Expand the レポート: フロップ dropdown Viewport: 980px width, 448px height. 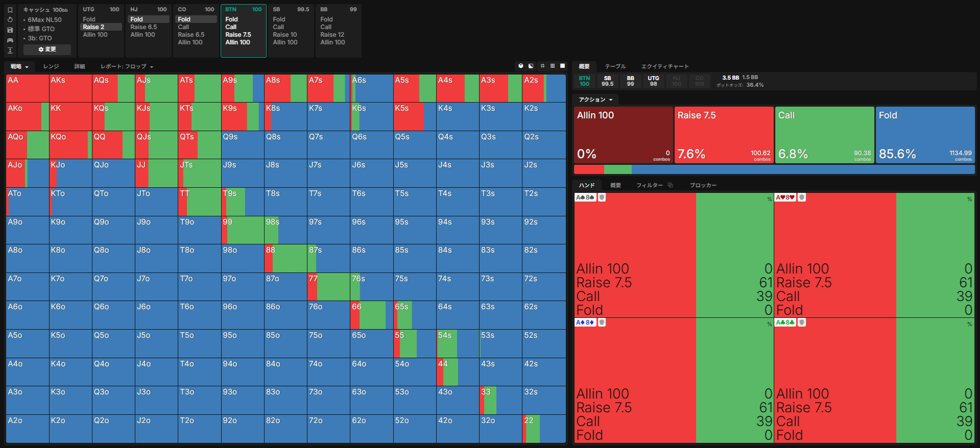tap(127, 66)
